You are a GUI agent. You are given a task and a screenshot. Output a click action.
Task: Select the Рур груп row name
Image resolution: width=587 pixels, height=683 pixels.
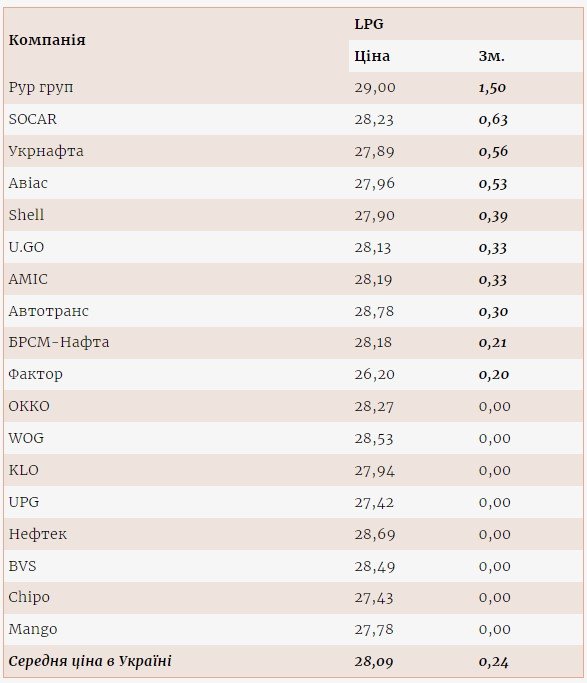click(x=41, y=88)
